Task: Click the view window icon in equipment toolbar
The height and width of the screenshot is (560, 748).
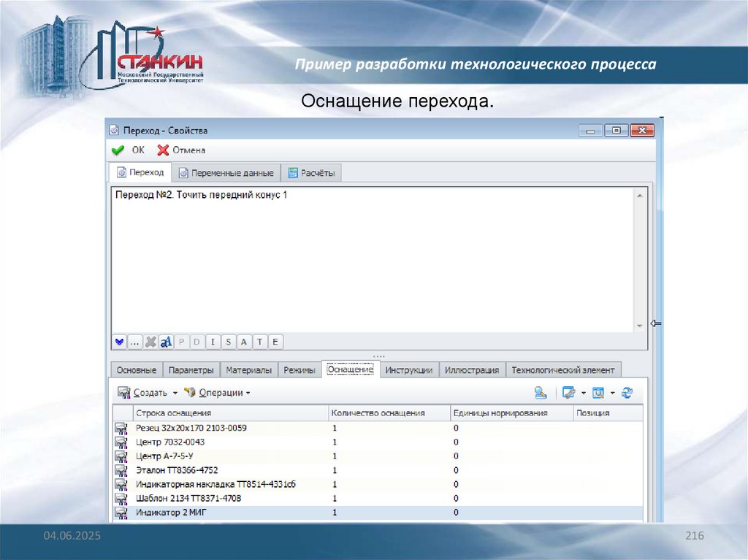Action: click(x=598, y=393)
